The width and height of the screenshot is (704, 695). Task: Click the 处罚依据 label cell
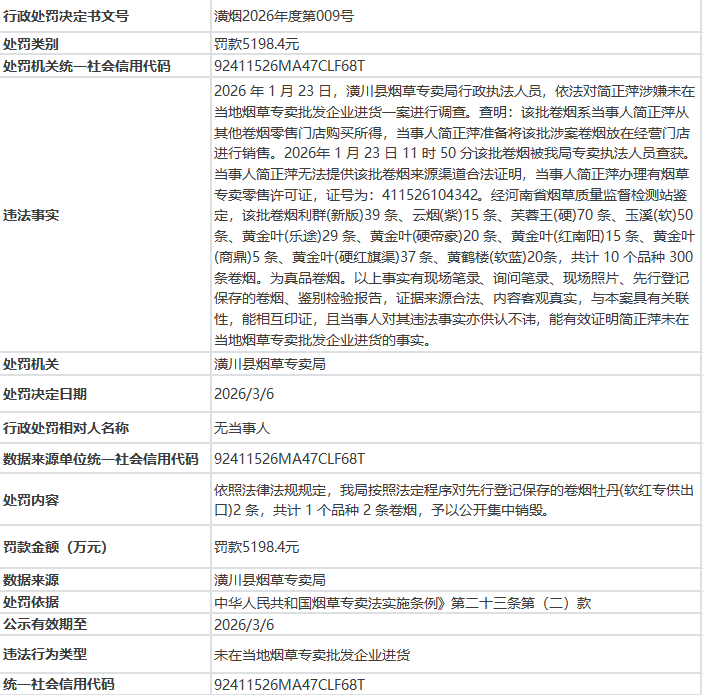click(31, 603)
